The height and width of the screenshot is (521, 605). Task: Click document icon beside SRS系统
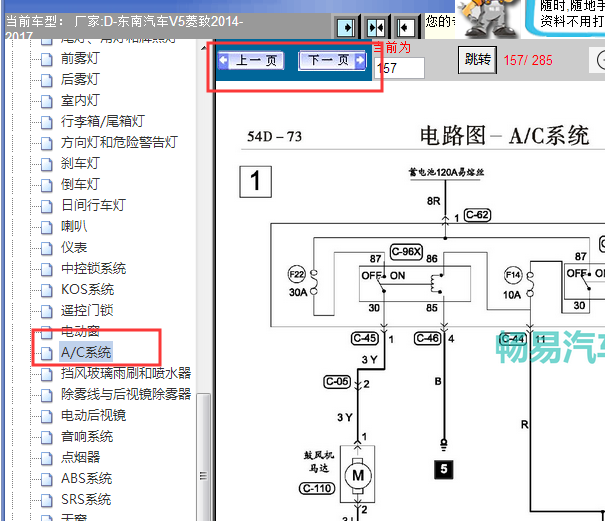tap(47, 500)
